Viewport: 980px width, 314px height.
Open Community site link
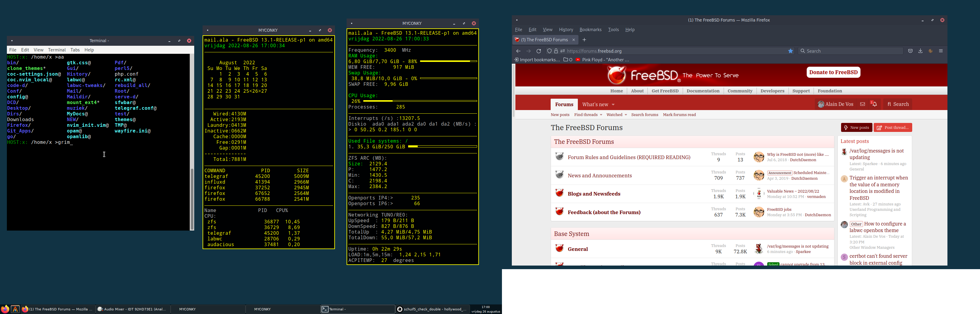(739, 91)
